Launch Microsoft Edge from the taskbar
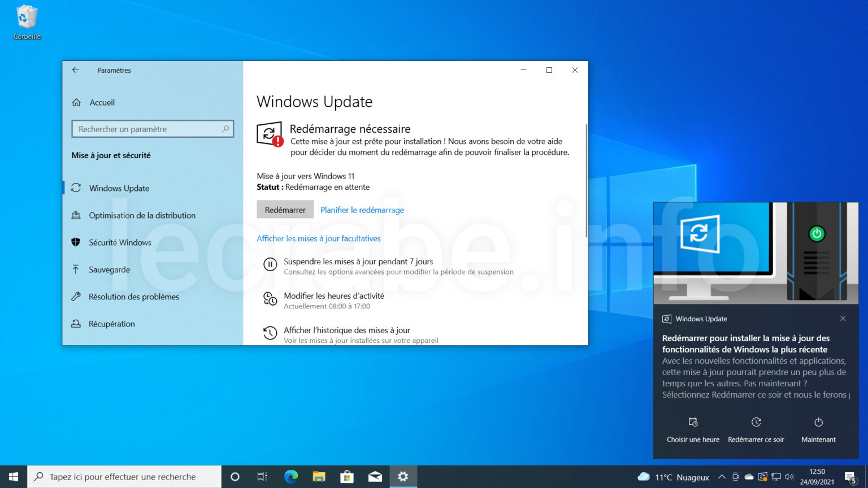Image resolution: width=868 pixels, height=488 pixels. [291, 477]
